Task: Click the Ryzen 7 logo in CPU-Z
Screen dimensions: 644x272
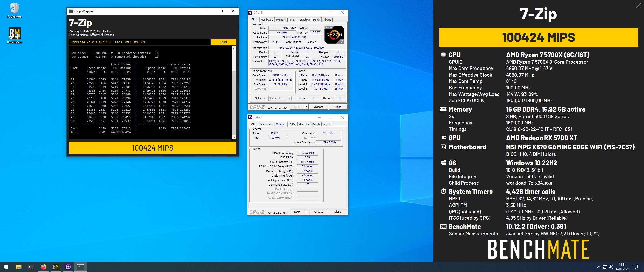Action: click(334, 35)
